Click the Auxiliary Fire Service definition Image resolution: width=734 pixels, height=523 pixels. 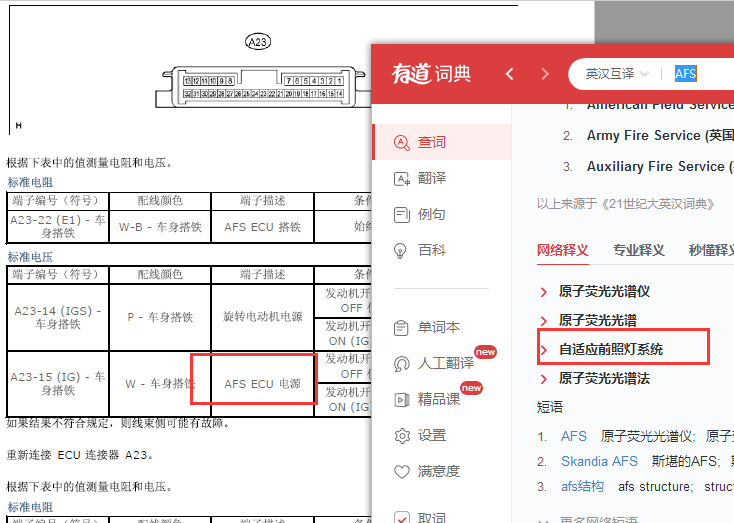[x=660, y=166]
